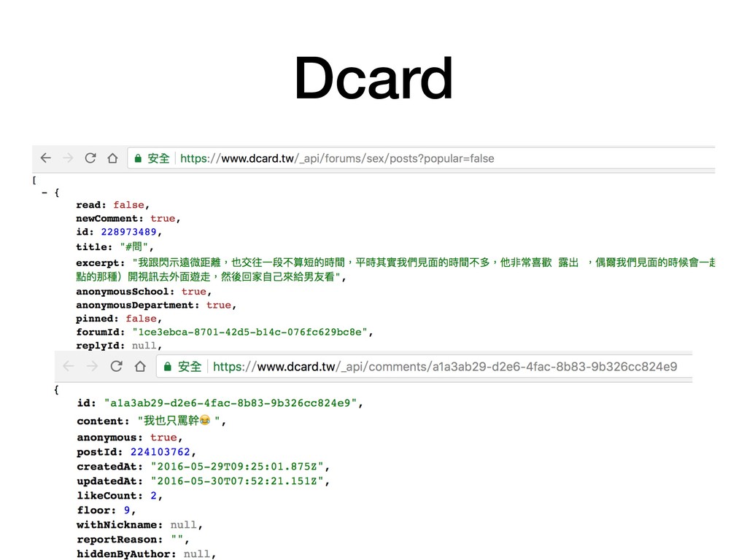
Task: Click forward arrow in the forums/sex/posts browser bar
Action: pyautogui.click(x=68, y=158)
